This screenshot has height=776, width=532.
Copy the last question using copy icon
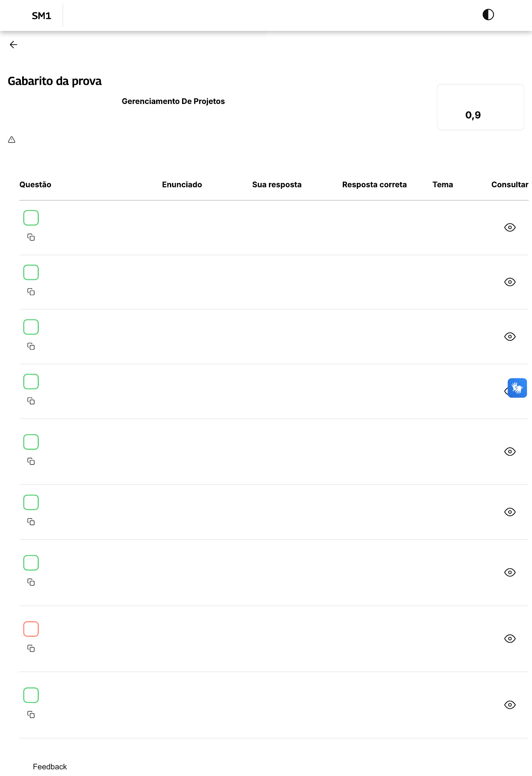tap(31, 715)
